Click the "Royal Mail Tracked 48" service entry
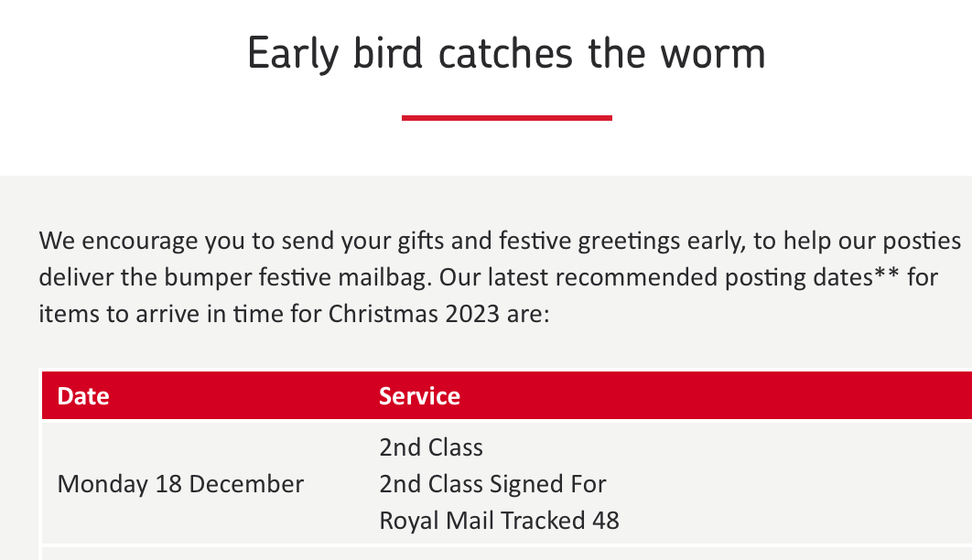This screenshot has height=560, width=972. pyautogui.click(x=499, y=521)
